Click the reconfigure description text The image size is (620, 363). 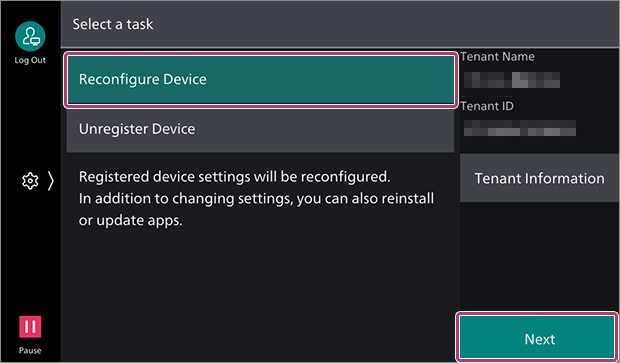(256, 199)
